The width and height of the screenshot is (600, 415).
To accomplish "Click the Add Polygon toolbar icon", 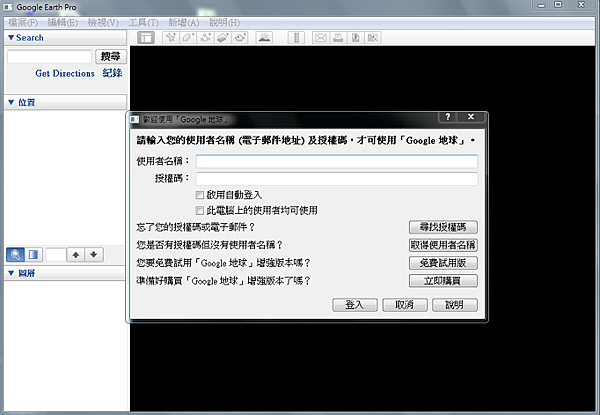I will tap(188, 38).
